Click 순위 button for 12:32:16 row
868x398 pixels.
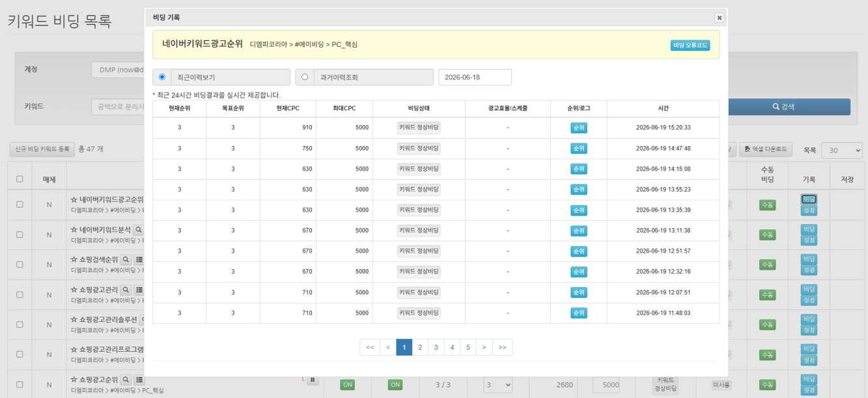[579, 272]
